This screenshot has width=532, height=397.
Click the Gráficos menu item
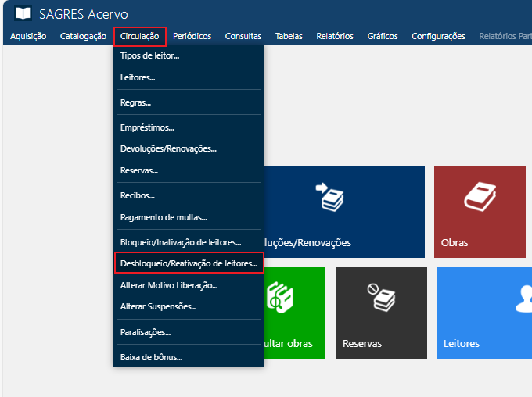[x=383, y=36]
